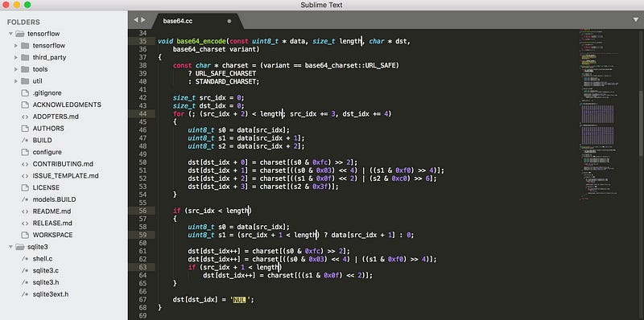Click STANDARD_CHARSET on line 40
Viewport: 644px width, 320px height.
[x=225, y=82]
